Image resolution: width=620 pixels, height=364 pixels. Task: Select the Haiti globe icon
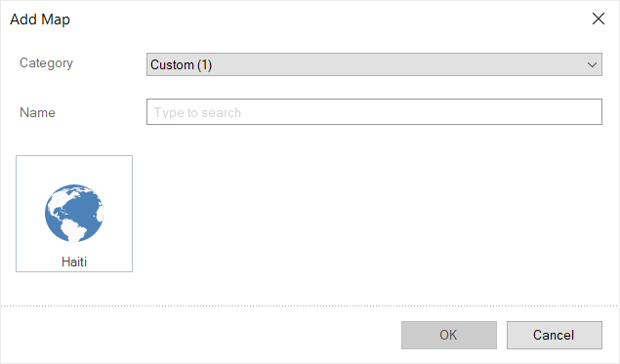(x=74, y=213)
